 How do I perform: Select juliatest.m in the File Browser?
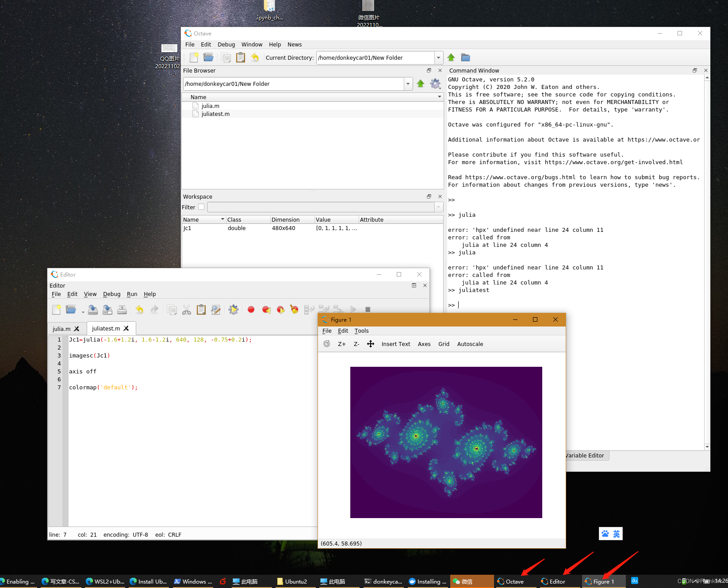point(215,114)
